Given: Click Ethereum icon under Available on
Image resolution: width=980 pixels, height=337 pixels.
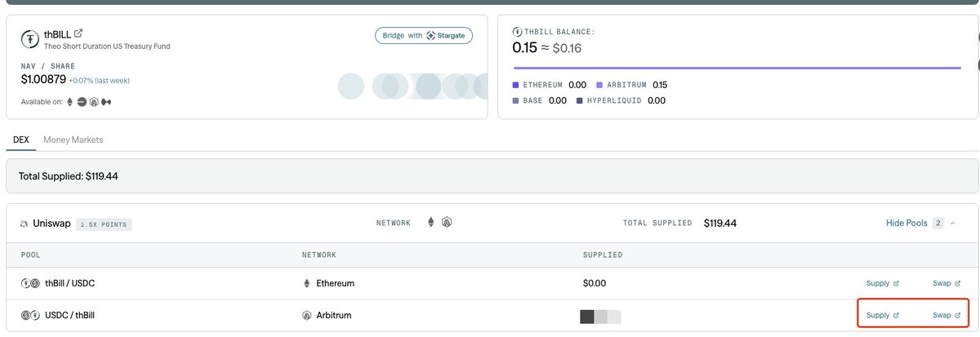Looking at the screenshot, I should pyautogui.click(x=69, y=102).
